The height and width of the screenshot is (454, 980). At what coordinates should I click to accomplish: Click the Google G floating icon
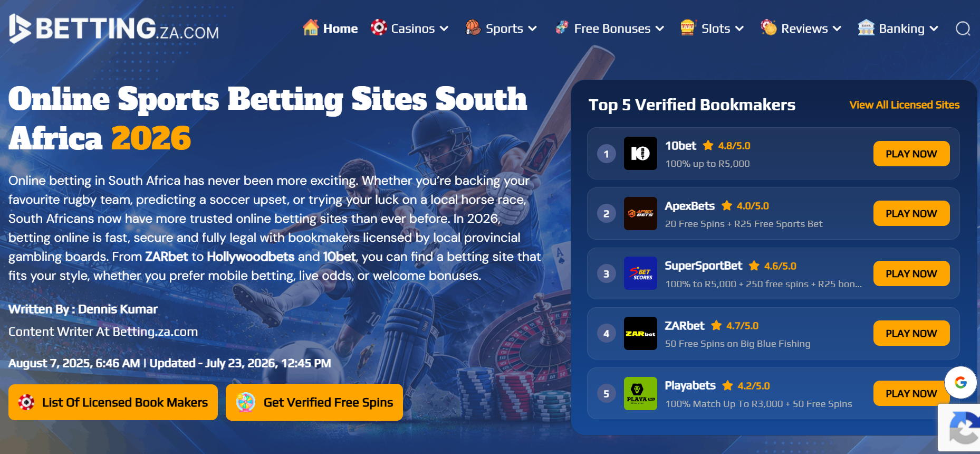tap(960, 382)
